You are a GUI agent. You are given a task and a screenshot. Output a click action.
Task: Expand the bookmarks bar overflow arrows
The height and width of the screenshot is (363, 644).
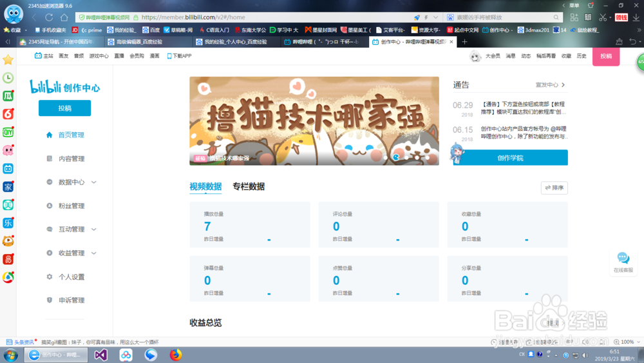pyautogui.click(x=639, y=30)
